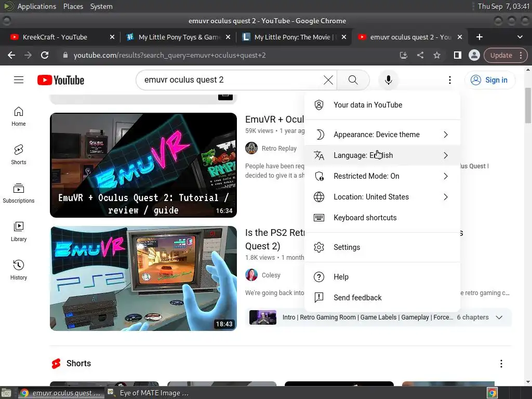Click the show desktop taskbar icon
The height and width of the screenshot is (399, 532).
pos(6,393)
